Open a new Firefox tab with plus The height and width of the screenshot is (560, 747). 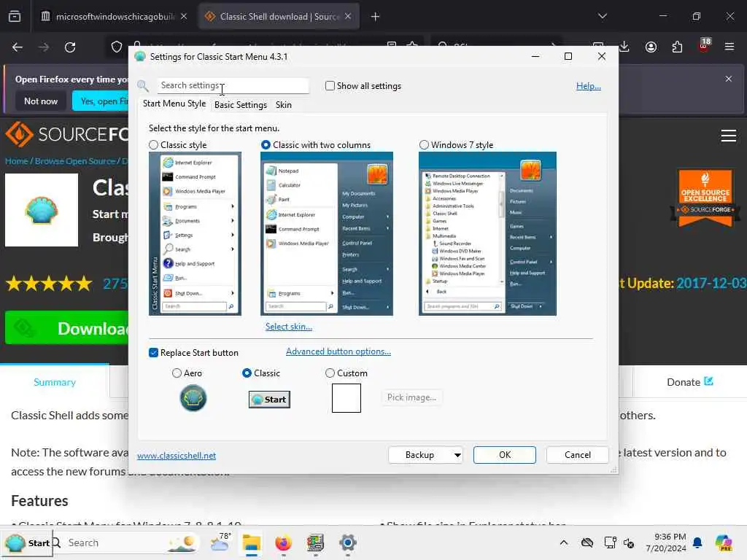[x=376, y=17]
